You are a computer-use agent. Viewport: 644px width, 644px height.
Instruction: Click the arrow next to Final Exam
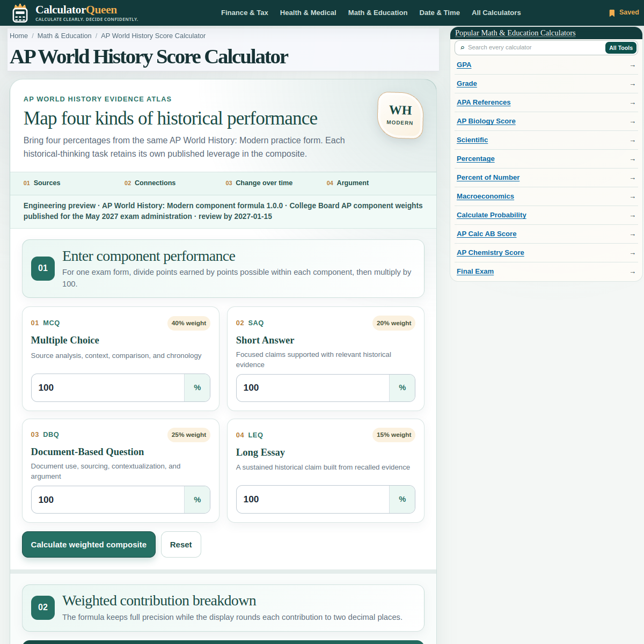coord(632,272)
